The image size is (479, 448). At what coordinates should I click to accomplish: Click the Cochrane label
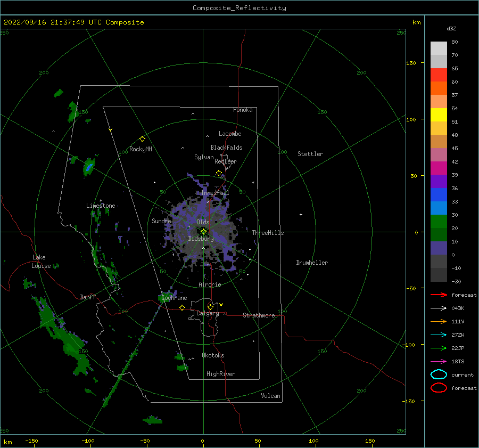(174, 298)
